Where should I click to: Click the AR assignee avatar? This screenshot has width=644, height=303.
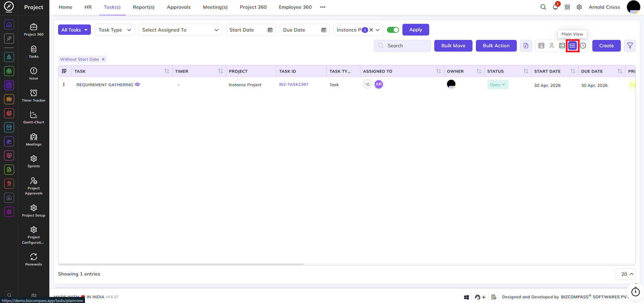(x=379, y=84)
